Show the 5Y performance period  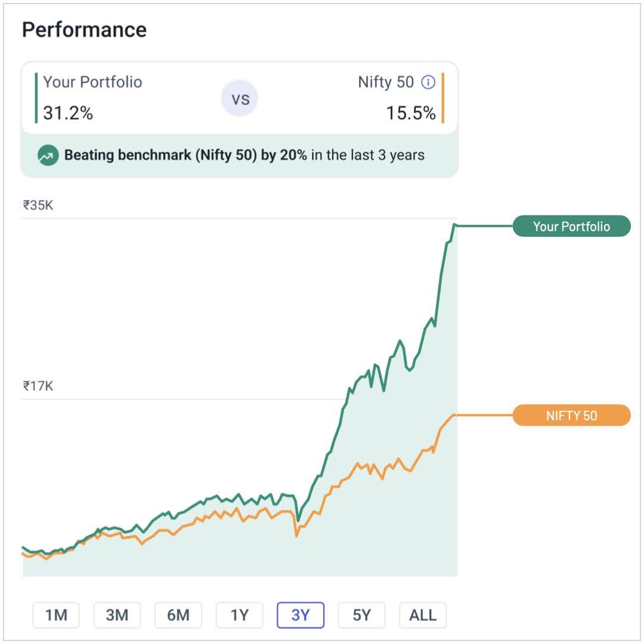361,615
